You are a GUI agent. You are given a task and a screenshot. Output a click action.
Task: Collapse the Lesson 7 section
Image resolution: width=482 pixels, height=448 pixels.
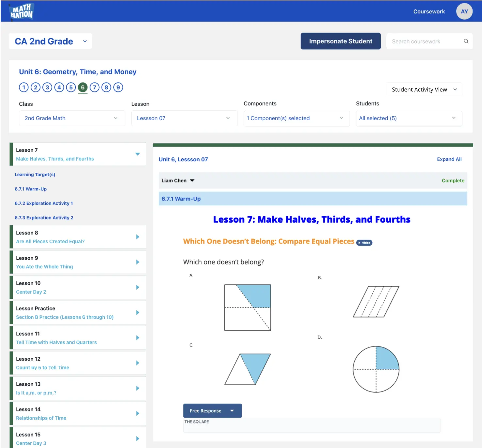click(137, 154)
